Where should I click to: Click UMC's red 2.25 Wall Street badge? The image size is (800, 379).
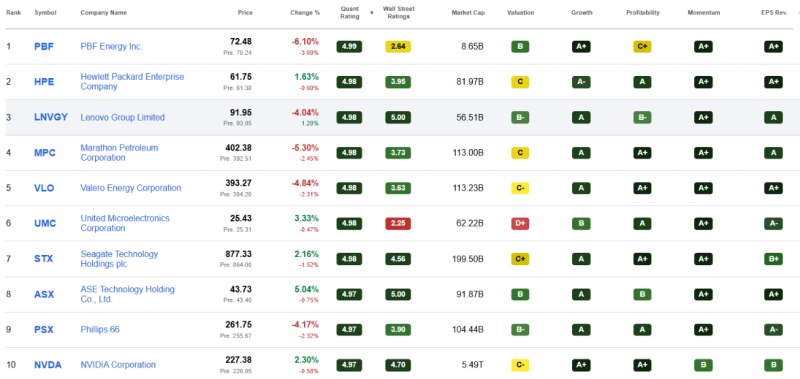coord(398,223)
